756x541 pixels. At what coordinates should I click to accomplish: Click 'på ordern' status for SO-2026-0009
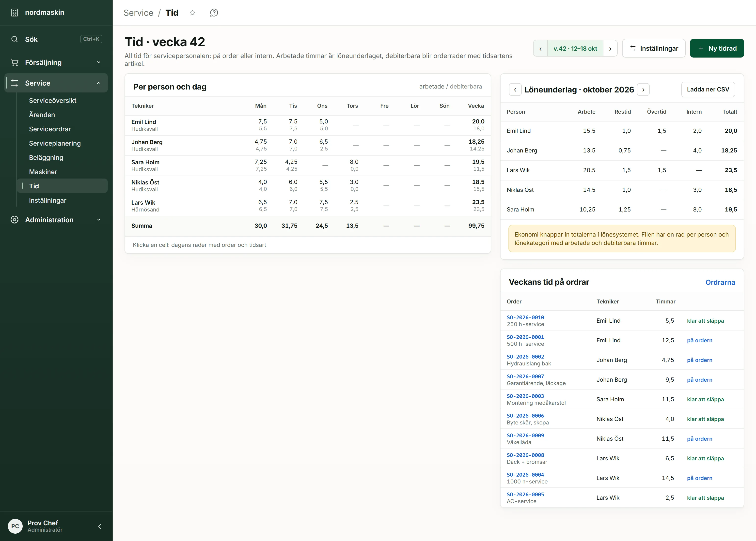point(700,439)
